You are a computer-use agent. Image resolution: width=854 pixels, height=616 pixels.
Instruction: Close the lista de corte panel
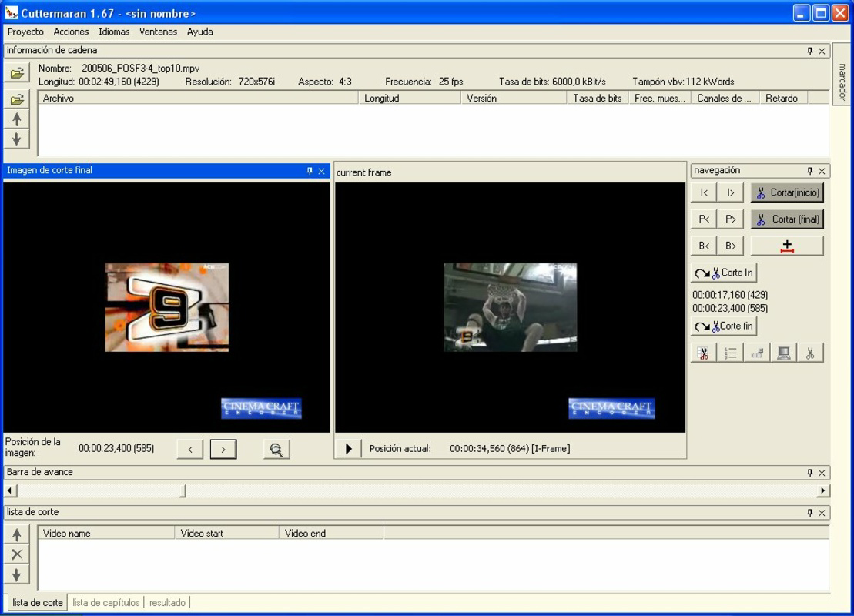coord(822,513)
